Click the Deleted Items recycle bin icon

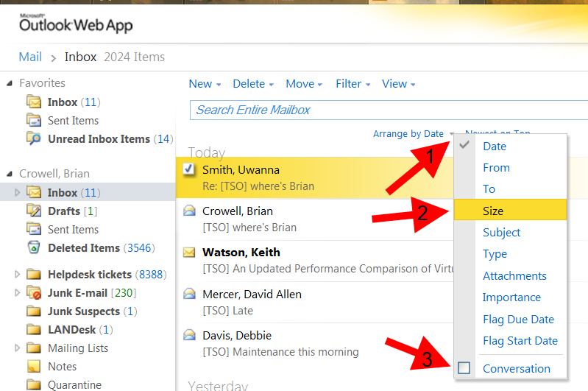click(x=34, y=248)
